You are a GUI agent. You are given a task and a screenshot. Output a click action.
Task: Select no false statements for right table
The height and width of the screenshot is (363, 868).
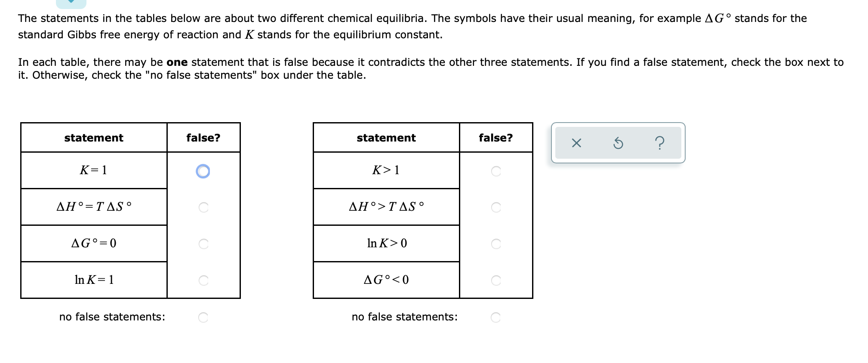[x=495, y=317]
